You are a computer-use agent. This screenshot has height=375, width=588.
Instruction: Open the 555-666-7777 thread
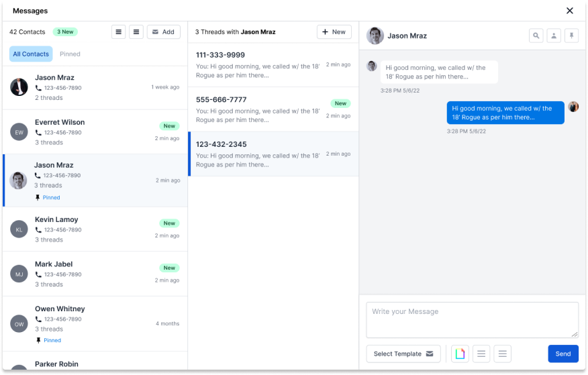click(x=273, y=109)
